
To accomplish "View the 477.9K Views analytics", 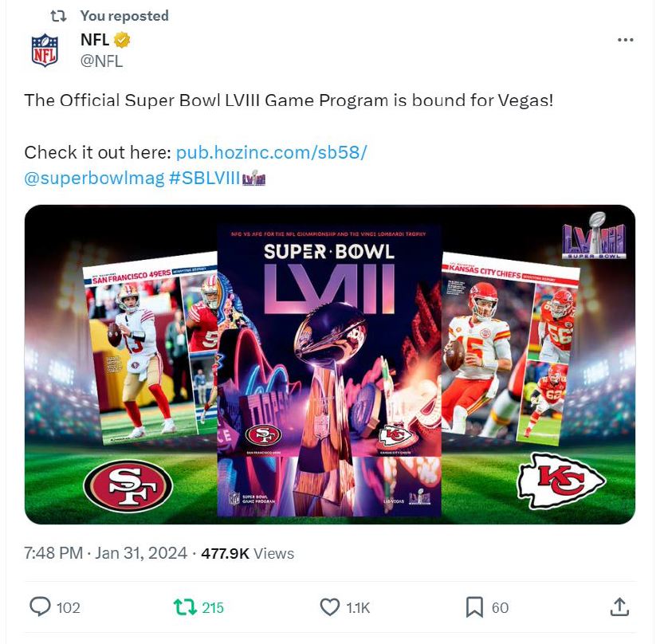I will tap(247, 553).
